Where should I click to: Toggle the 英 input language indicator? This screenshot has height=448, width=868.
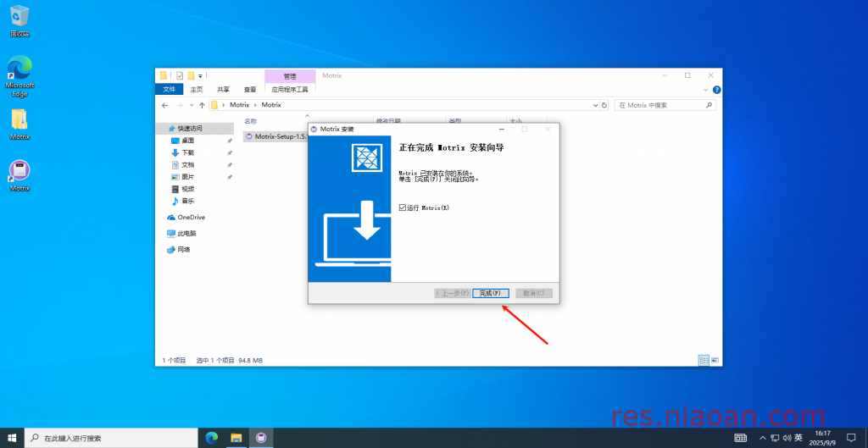click(x=798, y=438)
